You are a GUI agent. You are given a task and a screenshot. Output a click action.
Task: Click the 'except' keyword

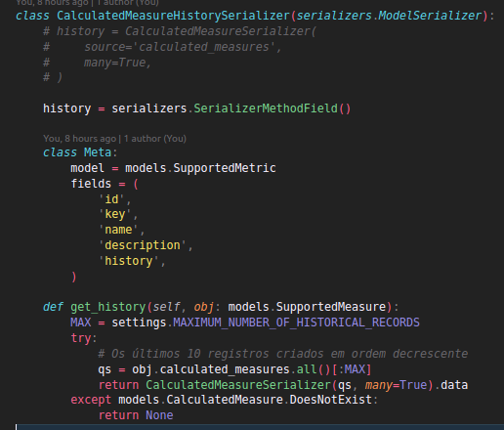91,400
